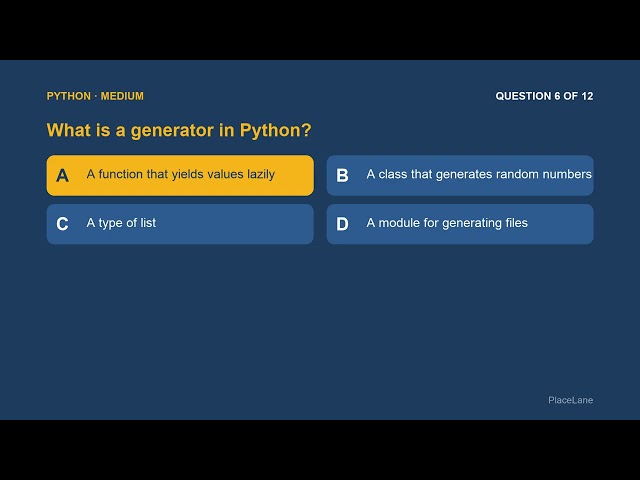Pick answer C: A type of list

coord(180,224)
